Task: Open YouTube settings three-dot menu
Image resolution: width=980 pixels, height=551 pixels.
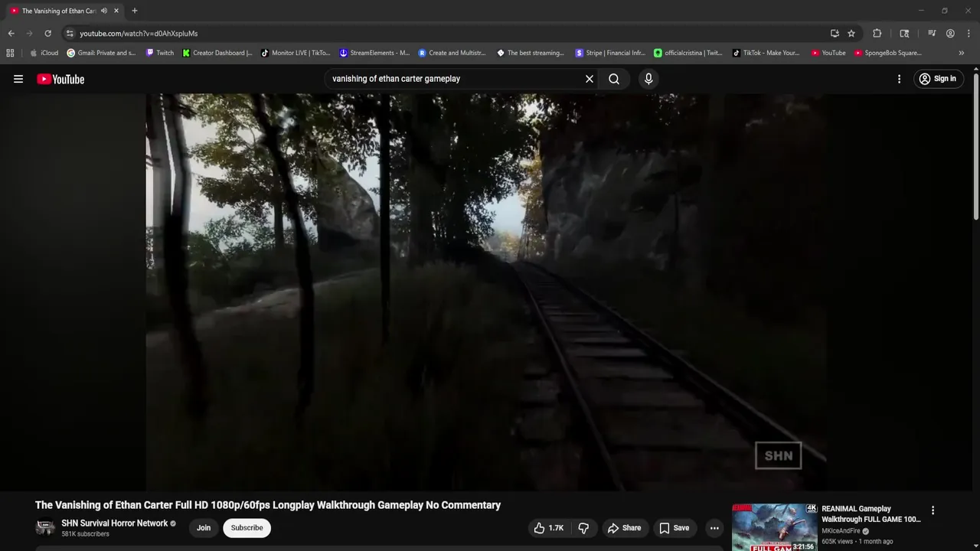Action: [x=899, y=79]
